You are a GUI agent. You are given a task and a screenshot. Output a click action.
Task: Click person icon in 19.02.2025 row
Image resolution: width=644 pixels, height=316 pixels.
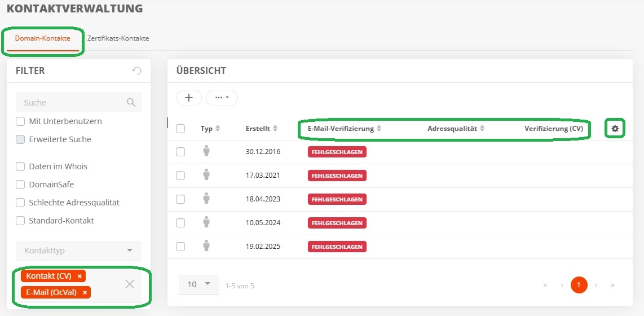pos(206,247)
